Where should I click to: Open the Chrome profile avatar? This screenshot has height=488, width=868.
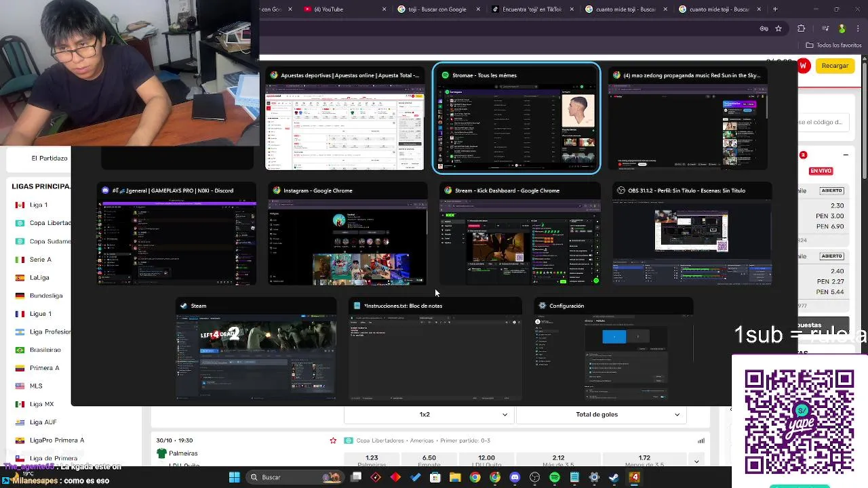click(x=842, y=28)
